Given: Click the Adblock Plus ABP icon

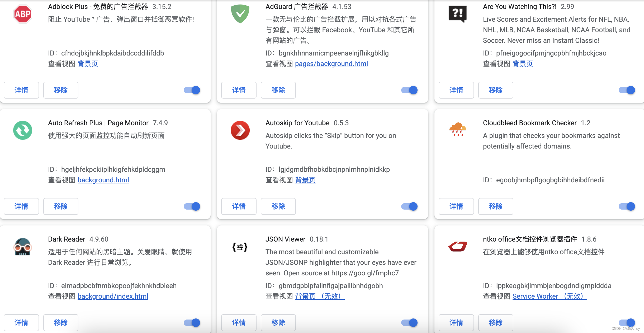Looking at the screenshot, I should point(23,14).
